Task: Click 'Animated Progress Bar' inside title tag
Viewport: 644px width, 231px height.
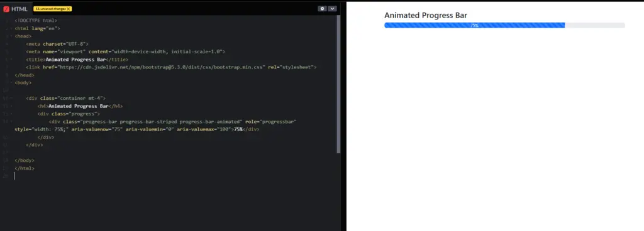Action: [75, 60]
